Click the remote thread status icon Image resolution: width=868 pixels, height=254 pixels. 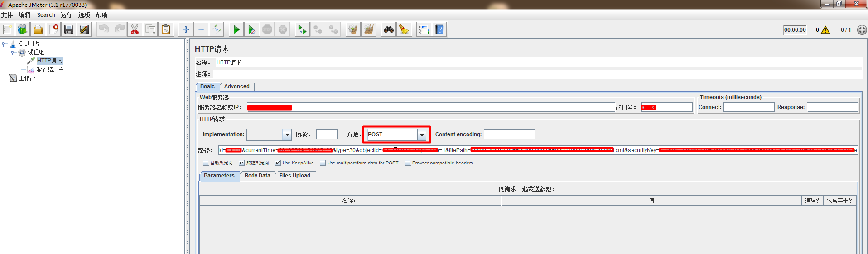862,30
